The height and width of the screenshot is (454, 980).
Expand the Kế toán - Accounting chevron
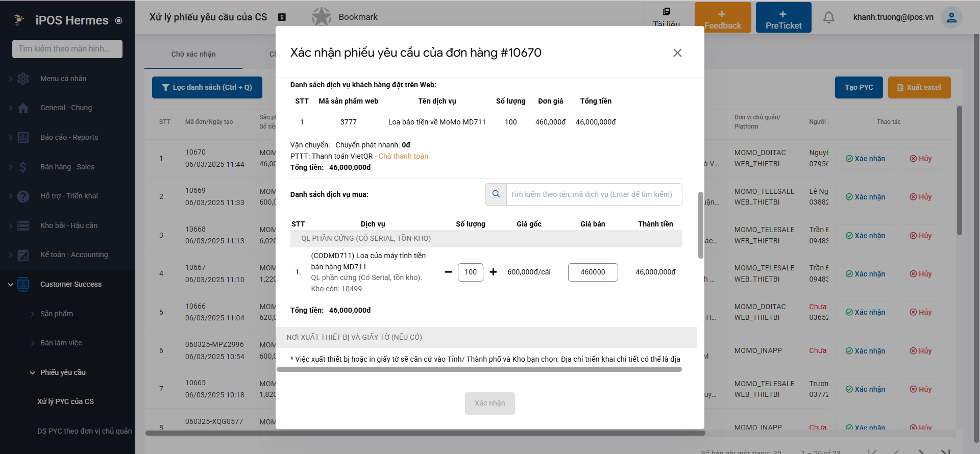[10, 255]
